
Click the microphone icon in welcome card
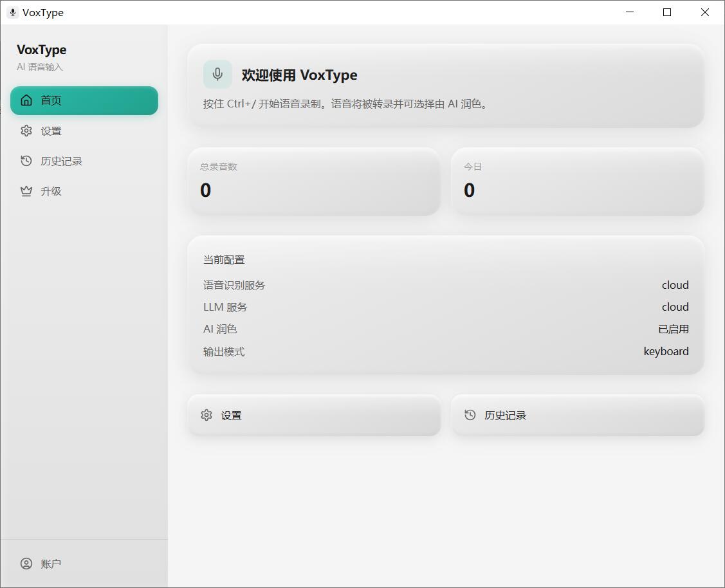217,74
